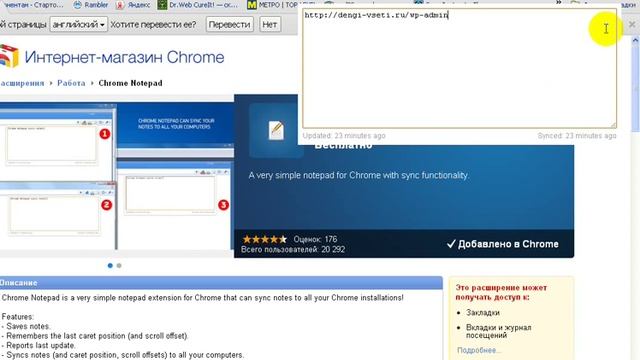Screen dimensions: 640x360
Task: Click the screenshot preview with sync banner
Action: [117, 176]
